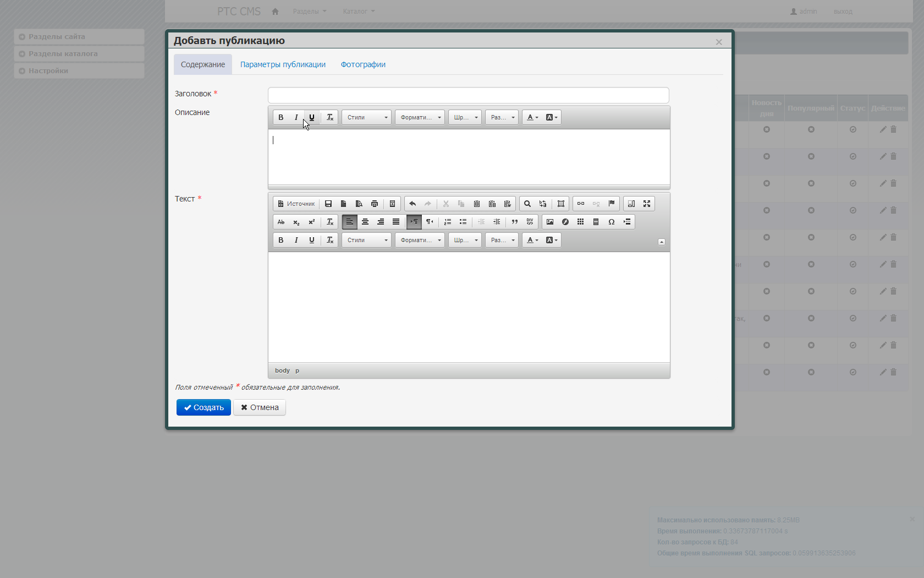This screenshot has width=924, height=578.
Task: Click the Block Quote icon
Action: (x=515, y=222)
